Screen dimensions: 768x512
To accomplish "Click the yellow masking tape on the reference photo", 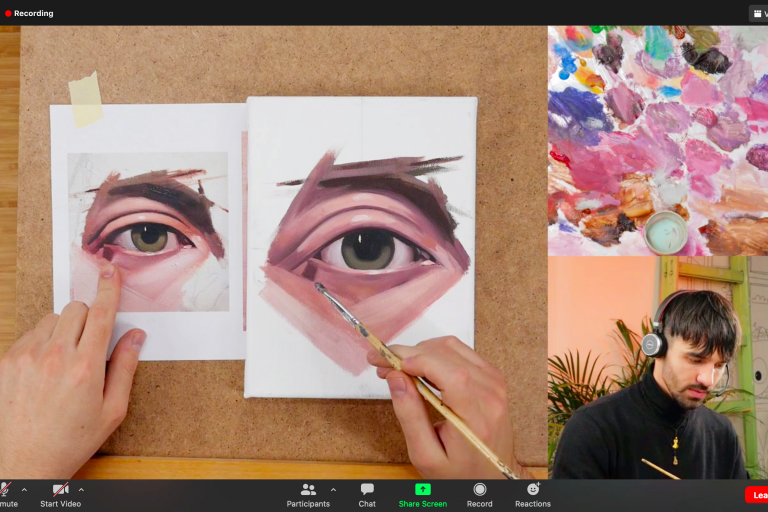I will [x=86, y=98].
